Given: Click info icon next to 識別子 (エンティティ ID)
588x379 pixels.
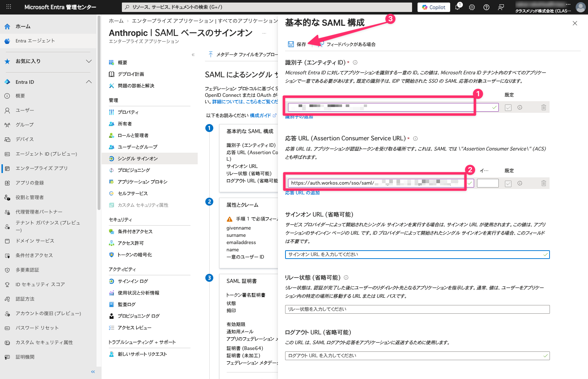Looking at the screenshot, I should pos(355,62).
